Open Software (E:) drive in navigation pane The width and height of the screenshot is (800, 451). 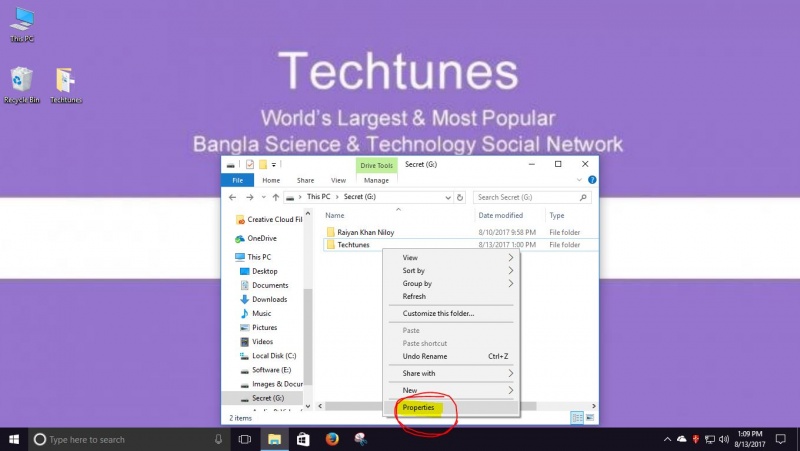point(265,370)
